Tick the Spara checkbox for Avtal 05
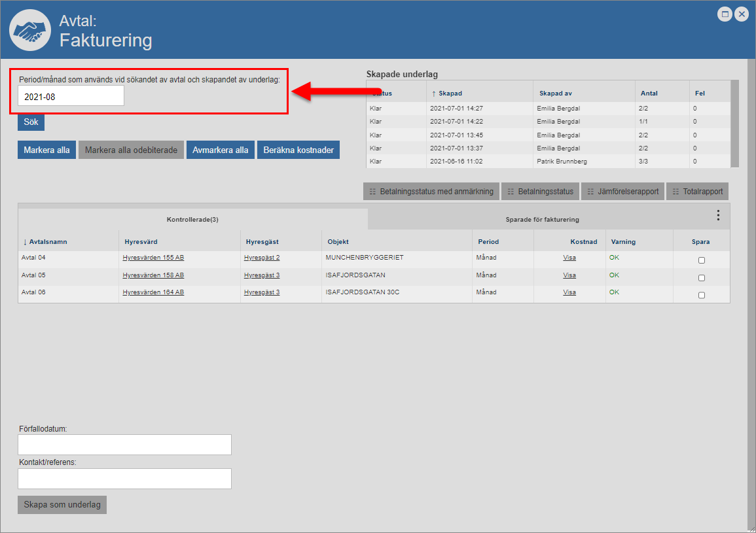 702,278
